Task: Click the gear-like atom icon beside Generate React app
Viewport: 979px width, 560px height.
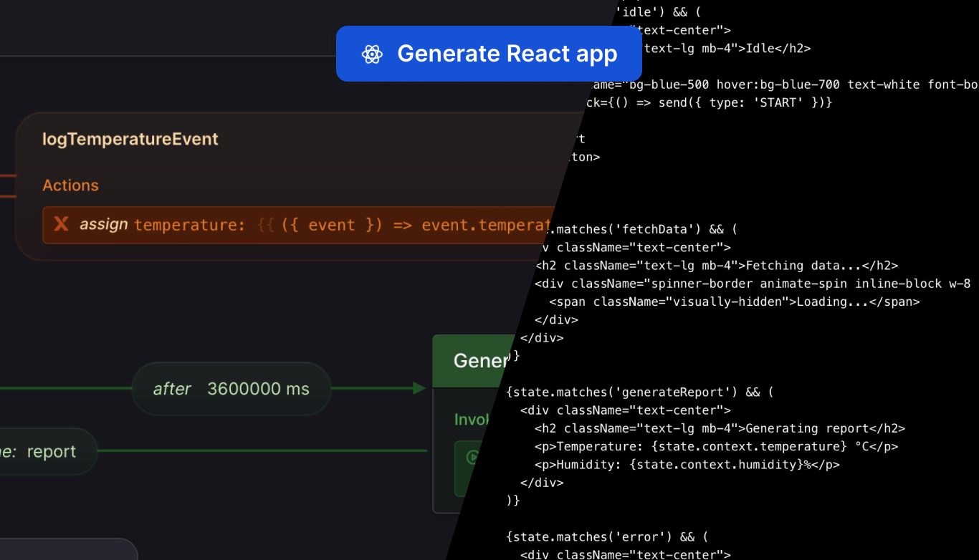Action: pyautogui.click(x=372, y=53)
